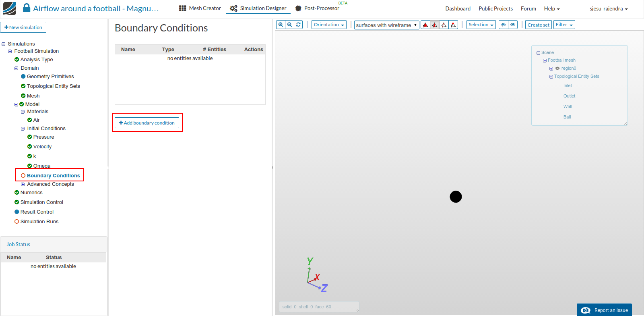The width and height of the screenshot is (644, 316).
Task: Select the last render mode icon with red vertex
Action: (453, 25)
